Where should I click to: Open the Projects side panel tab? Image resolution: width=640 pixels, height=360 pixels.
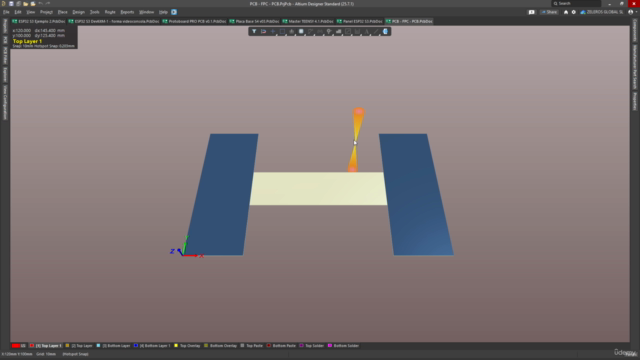pos(5,26)
